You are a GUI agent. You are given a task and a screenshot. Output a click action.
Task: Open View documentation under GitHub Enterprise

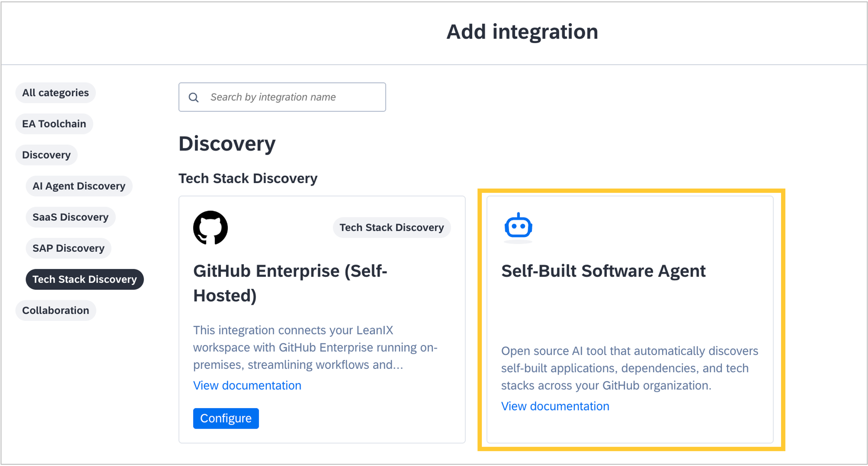tap(247, 385)
